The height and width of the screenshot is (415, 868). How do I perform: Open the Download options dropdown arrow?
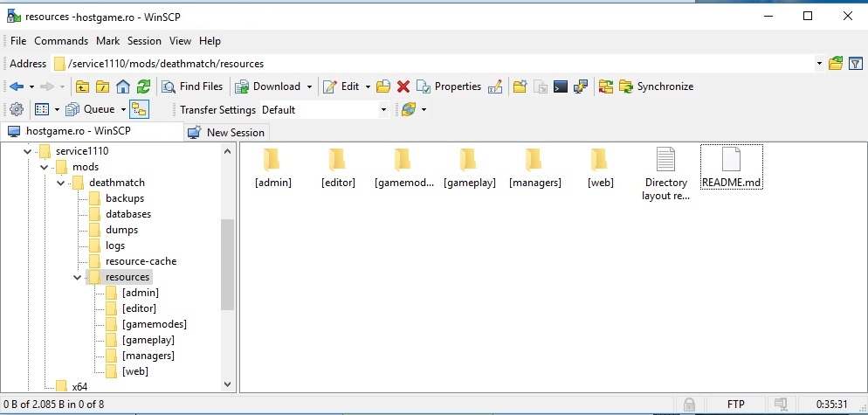coord(309,87)
